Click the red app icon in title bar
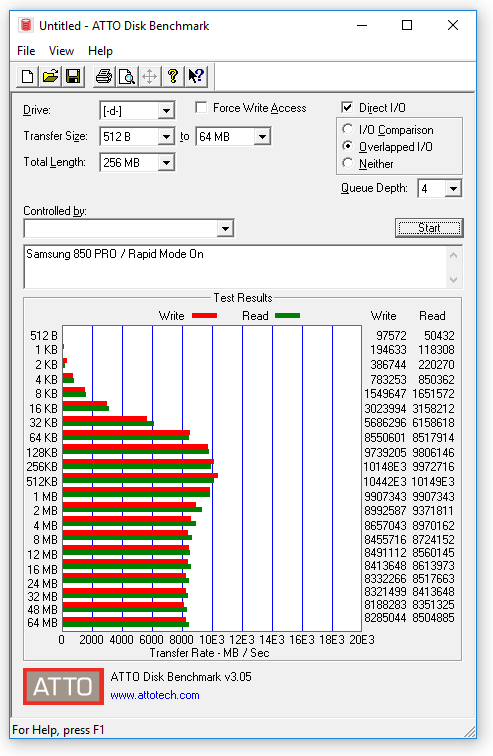 (26, 25)
